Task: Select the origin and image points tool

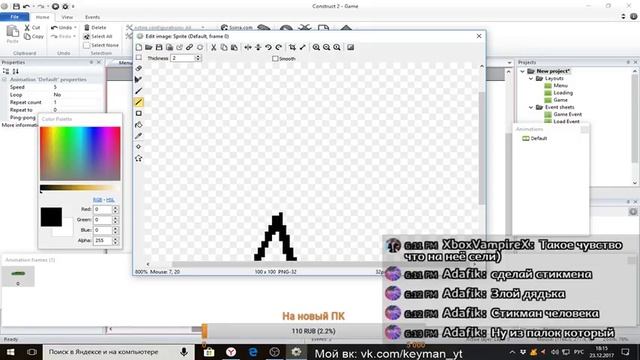Action: click(139, 147)
